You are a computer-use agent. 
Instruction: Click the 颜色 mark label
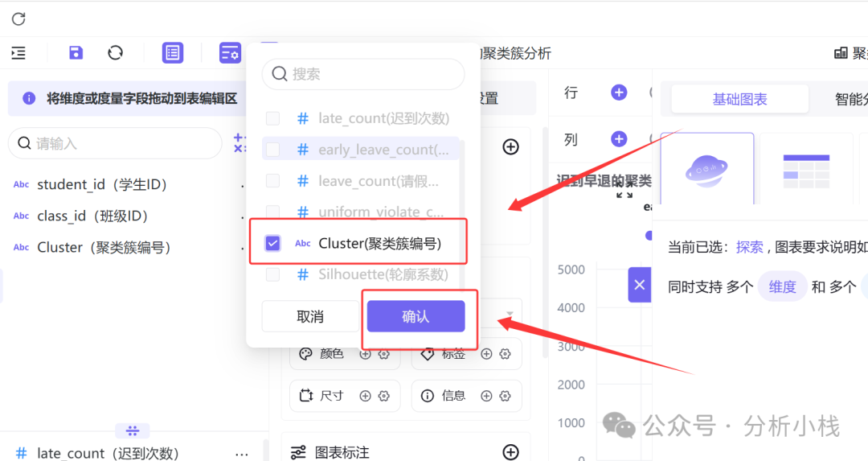pos(332,353)
